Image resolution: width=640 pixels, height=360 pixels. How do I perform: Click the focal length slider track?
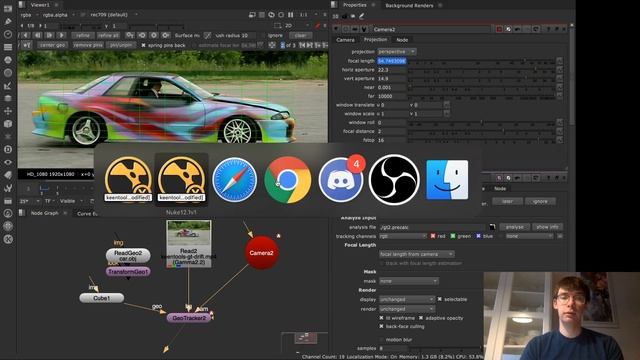[x=482, y=61]
